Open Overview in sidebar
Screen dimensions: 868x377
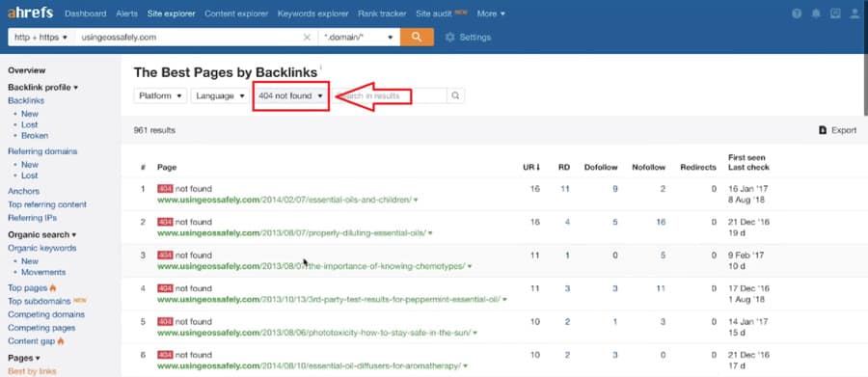point(27,70)
